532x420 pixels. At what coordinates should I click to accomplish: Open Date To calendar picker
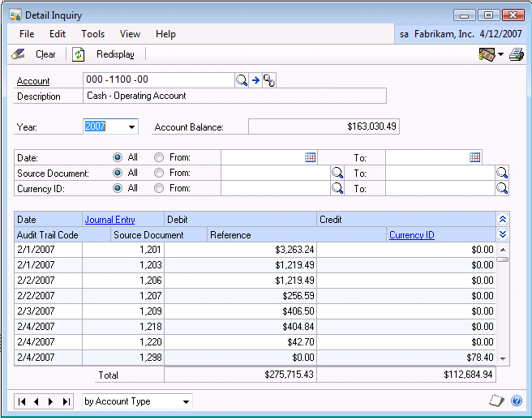click(474, 157)
